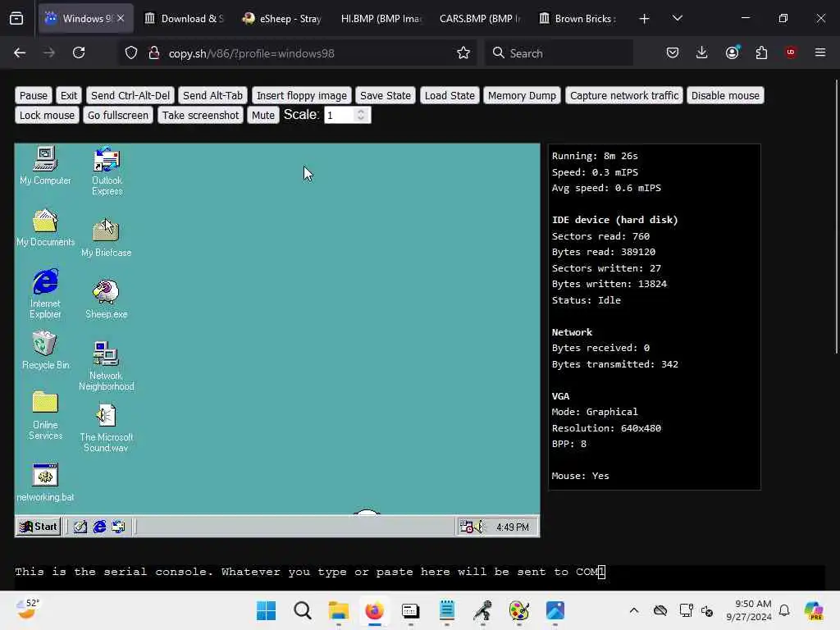
Task: Open list all tabs dropdown
Action: click(677, 19)
